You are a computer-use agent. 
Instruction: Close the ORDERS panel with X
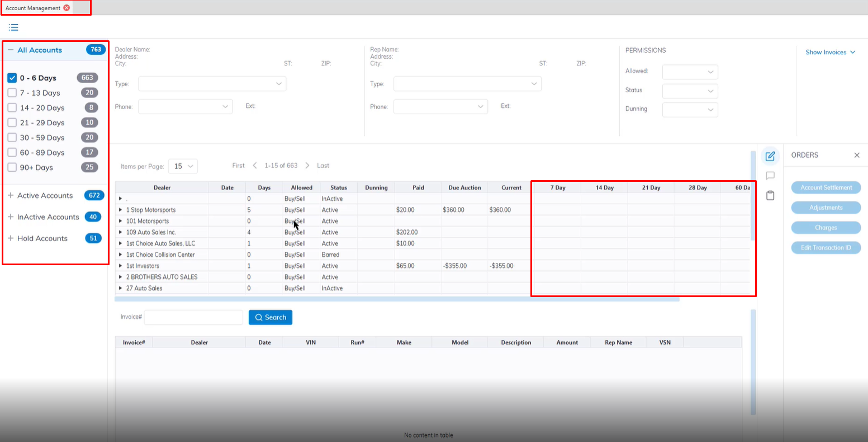(x=857, y=155)
